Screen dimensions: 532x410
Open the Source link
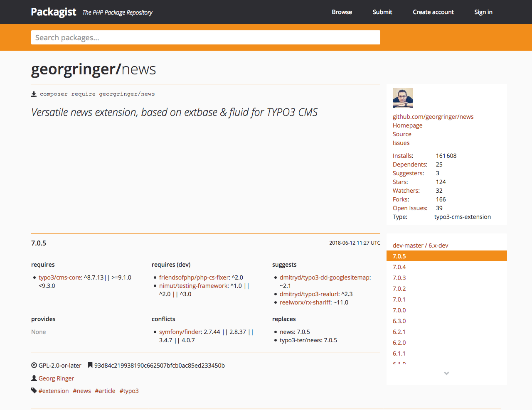(x=402, y=134)
